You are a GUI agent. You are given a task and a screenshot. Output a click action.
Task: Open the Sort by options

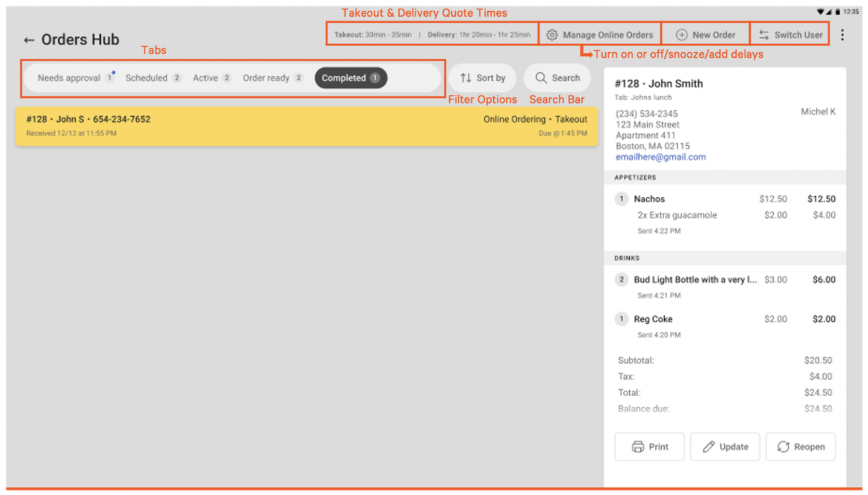pyautogui.click(x=482, y=78)
